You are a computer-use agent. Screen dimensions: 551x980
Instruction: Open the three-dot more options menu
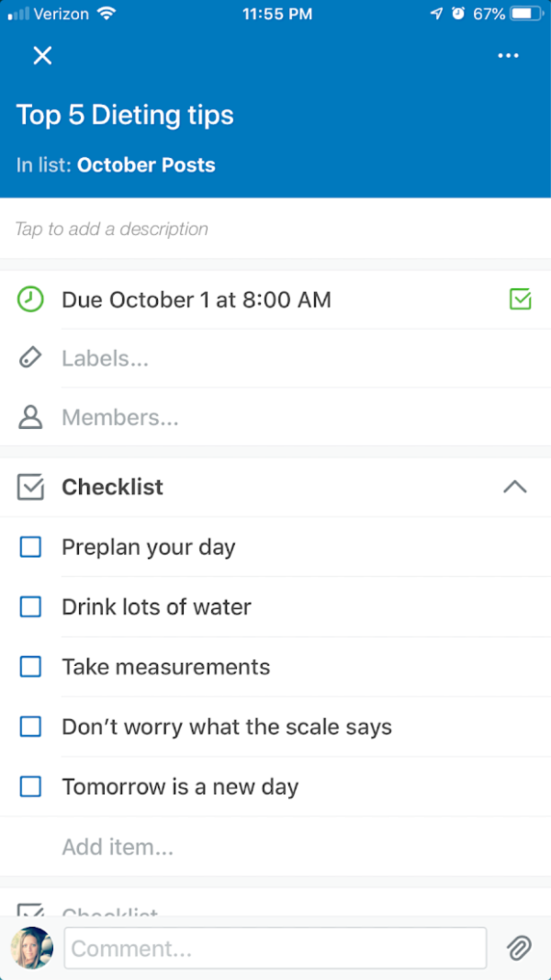(x=508, y=56)
